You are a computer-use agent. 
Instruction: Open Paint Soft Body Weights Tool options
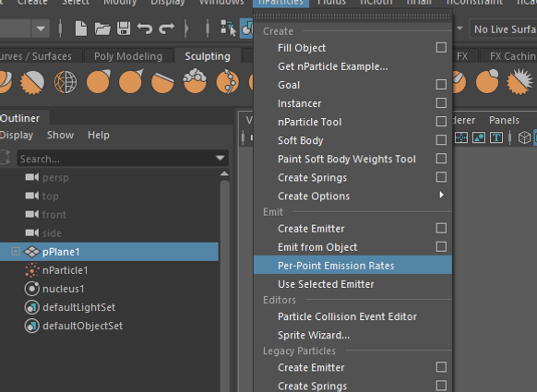coord(441,159)
